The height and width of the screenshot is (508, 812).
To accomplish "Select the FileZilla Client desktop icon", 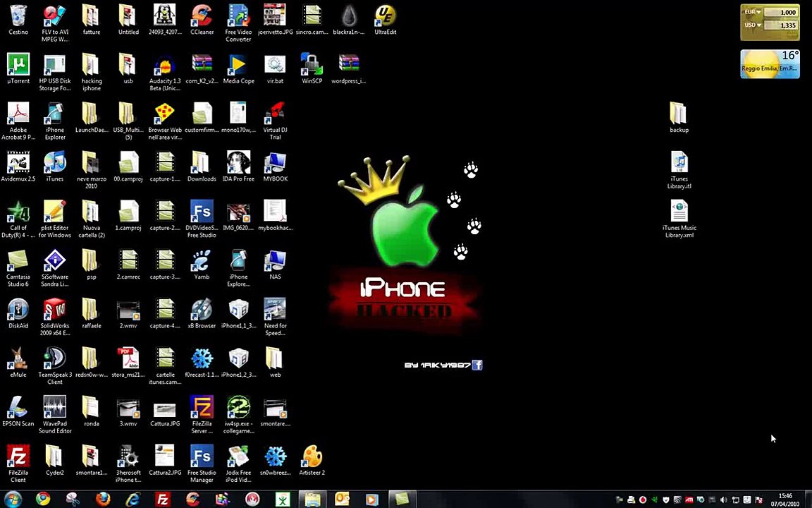I will 18,464.
